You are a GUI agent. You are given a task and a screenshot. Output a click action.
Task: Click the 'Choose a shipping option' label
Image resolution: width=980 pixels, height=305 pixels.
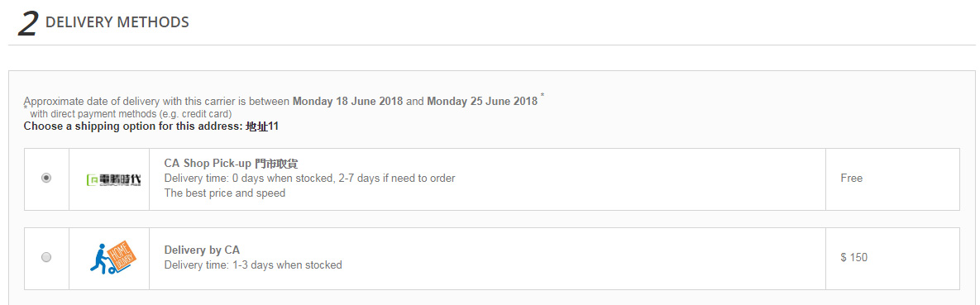[132, 126]
